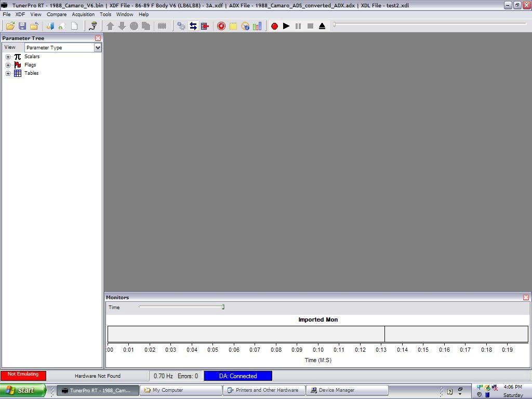This screenshot has height=399, width=532.
Task: Click the blue swap arrows icon
Action: 193,26
